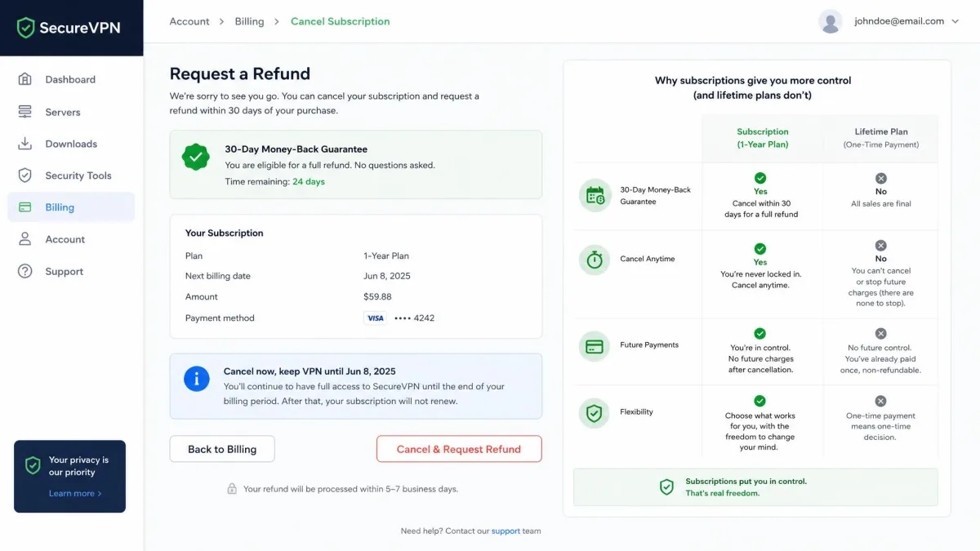980x551 pixels.
Task: Open the Account sidebar item
Action: click(71, 239)
